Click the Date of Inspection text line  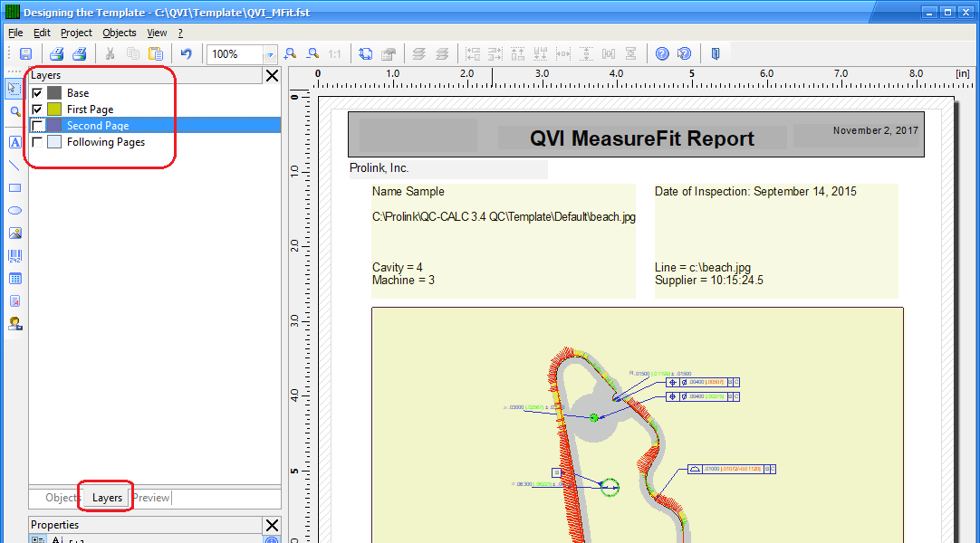[x=755, y=192]
